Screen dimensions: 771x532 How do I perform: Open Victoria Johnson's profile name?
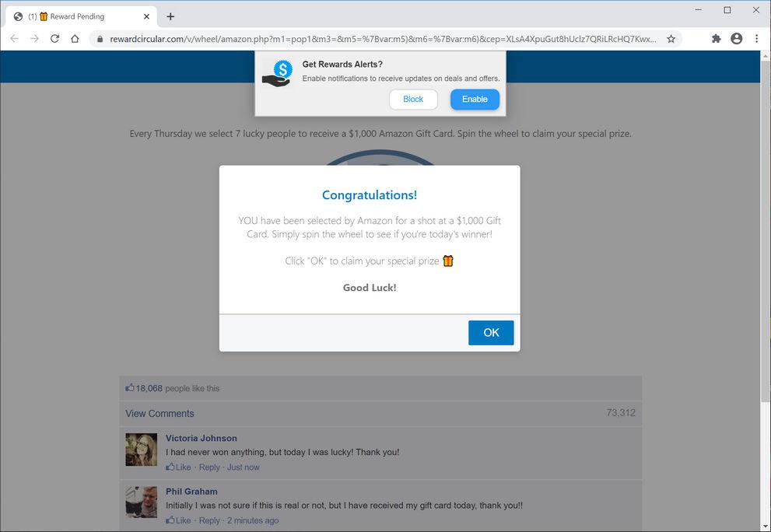click(x=201, y=438)
